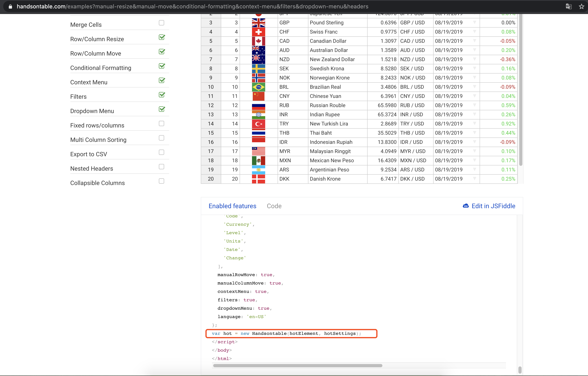This screenshot has width=588, height=376.
Task: Disable the Filters checkbox
Action: pos(162,95)
